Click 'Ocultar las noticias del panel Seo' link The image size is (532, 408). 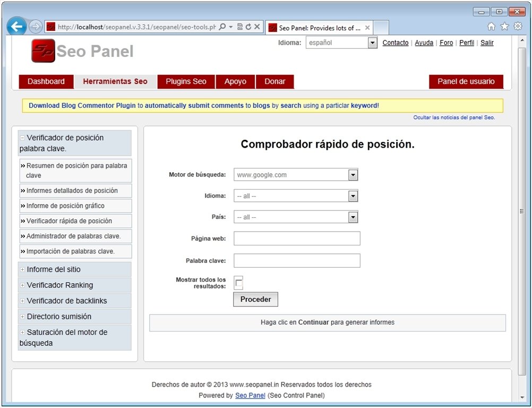(454, 117)
